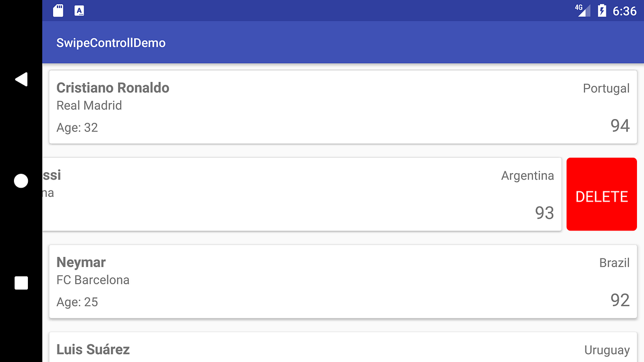Viewport: 644px width, 362px height.
Task: Tap the SwipeControllDemo title bar
Action: pos(111,43)
